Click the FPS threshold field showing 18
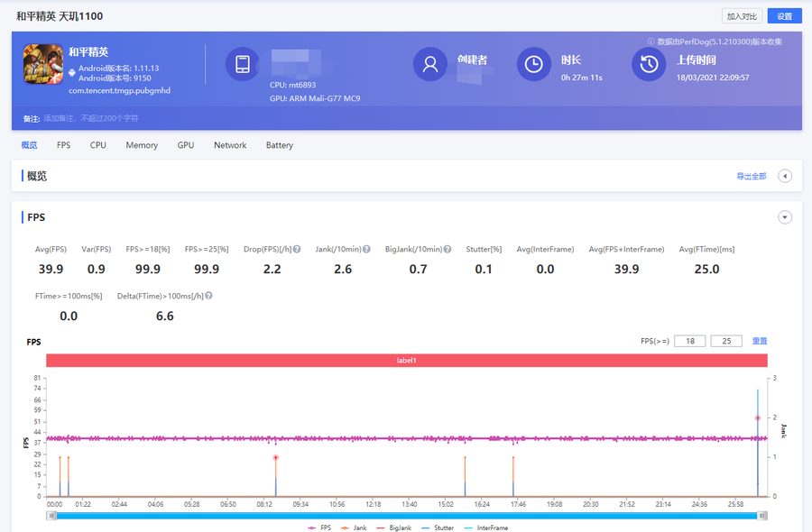The width and height of the screenshot is (812, 532). (689, 341)
